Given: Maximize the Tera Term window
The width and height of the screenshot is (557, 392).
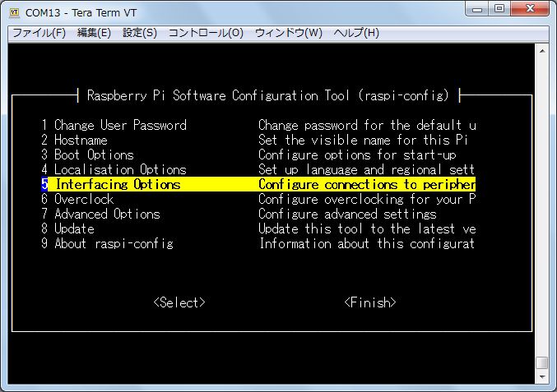Looking at the screenshot, I should point(499,9).
